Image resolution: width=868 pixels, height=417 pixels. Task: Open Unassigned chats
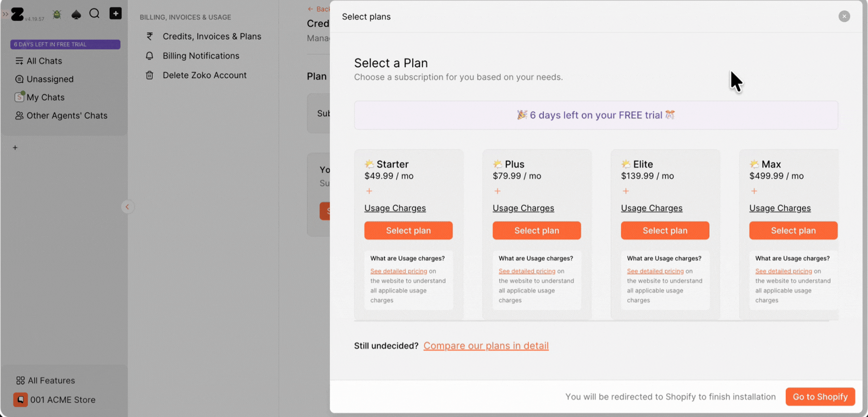point(44,79)
